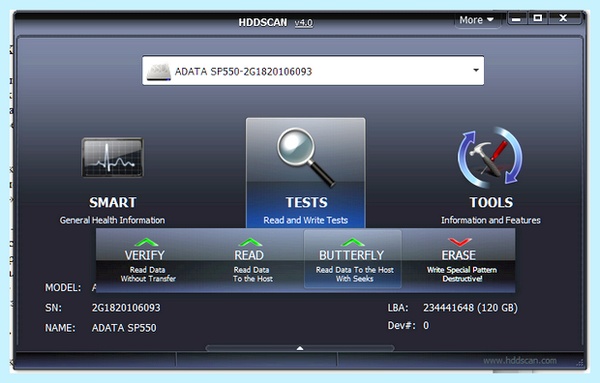Viewport: 600px width, 383px height.
Task: Click the MODEL: label
Action: coord(63,287)
